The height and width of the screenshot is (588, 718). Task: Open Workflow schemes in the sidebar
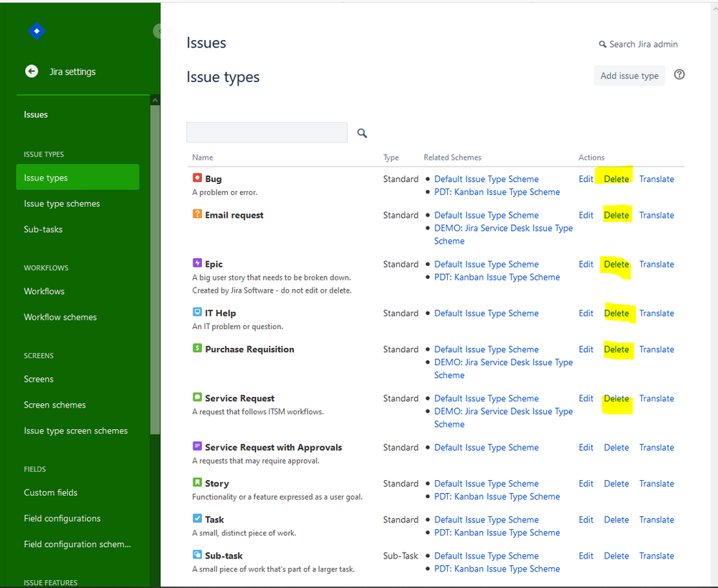[60, 317]
